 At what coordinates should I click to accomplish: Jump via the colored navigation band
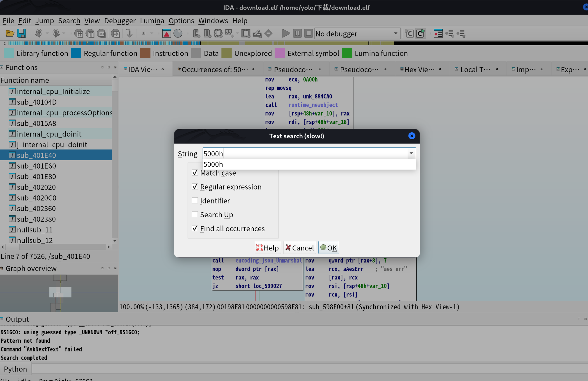[x=203, y=44]
